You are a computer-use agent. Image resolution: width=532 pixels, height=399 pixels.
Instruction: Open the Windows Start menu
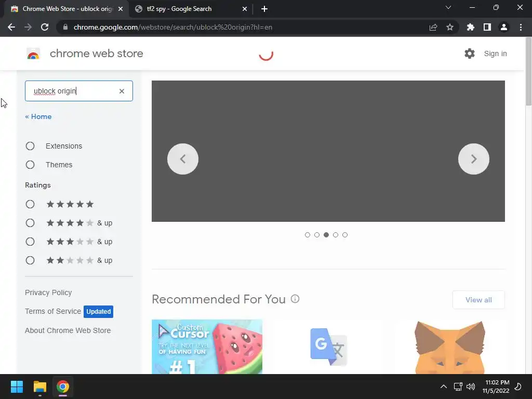(17, 387)
